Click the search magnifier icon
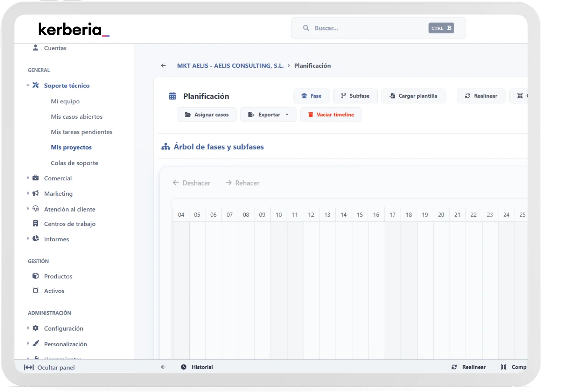 click(x=306, y=28)
